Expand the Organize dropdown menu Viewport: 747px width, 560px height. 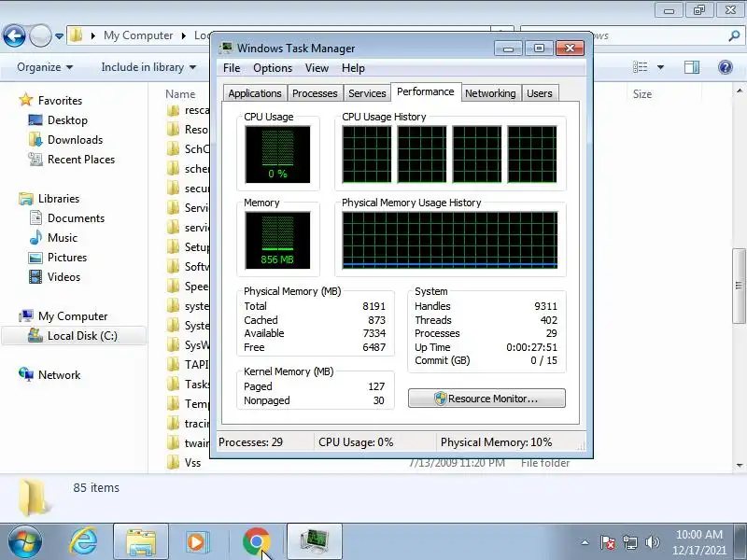click(45, 67)
